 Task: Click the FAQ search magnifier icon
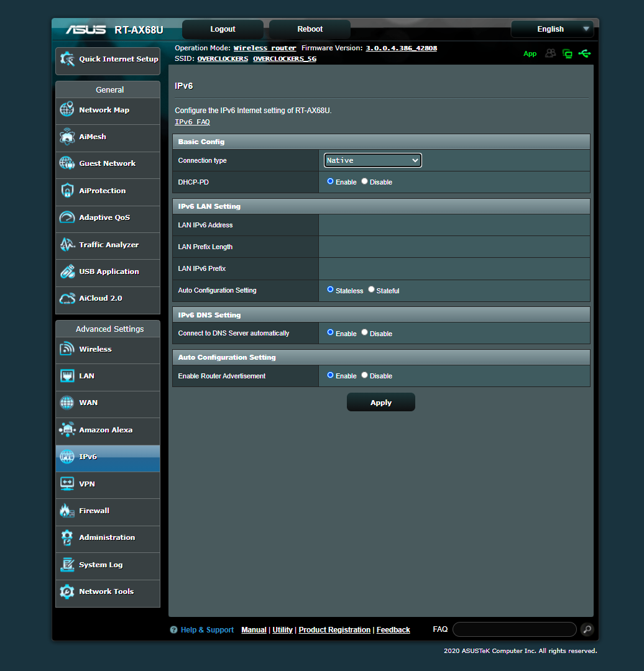click(x=587, y=629)
